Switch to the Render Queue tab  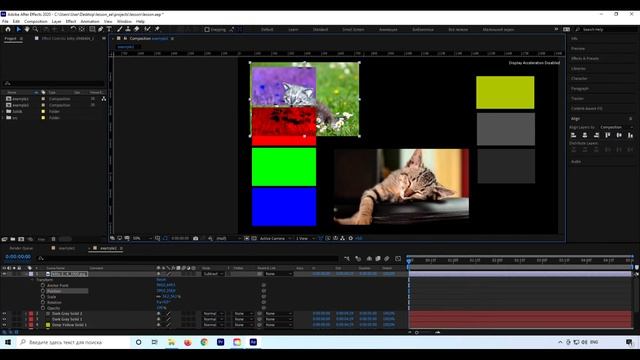click(x=21, y=248)
